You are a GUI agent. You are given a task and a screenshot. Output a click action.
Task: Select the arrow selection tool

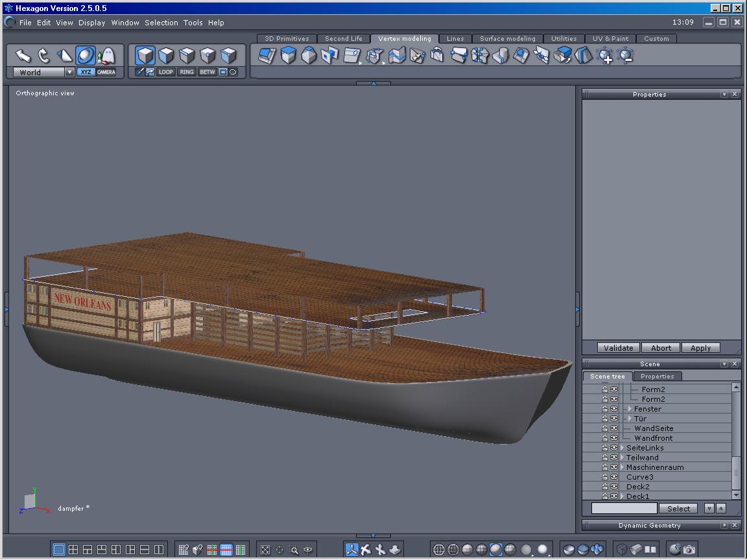click(x=23, y=56)
